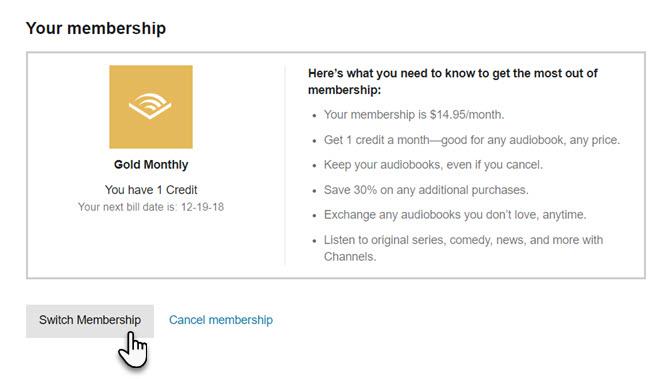
Task: Select the 'Your membership' page heading
Action: [x=96, y=28]
